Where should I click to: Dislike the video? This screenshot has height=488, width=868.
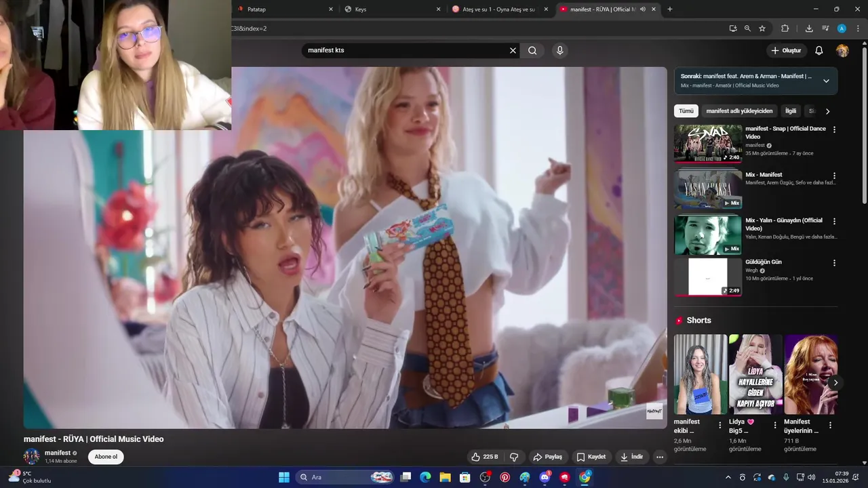514,457
